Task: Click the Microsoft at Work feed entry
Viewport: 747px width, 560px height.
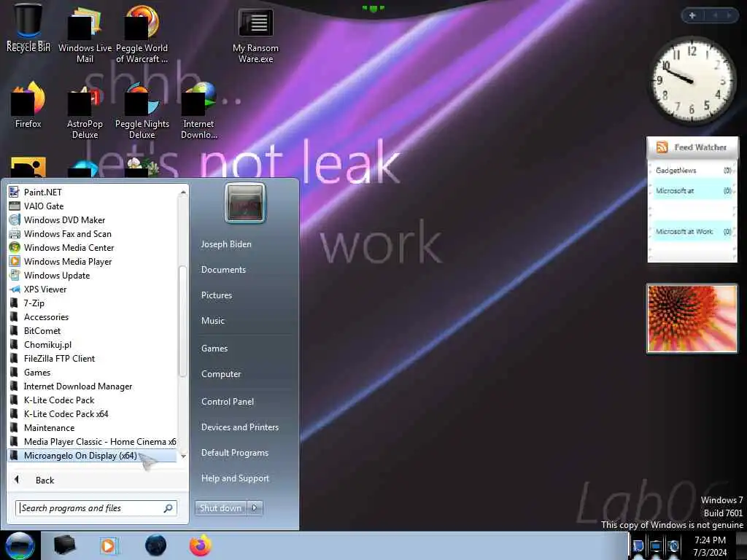Action: tap(692, 231)
